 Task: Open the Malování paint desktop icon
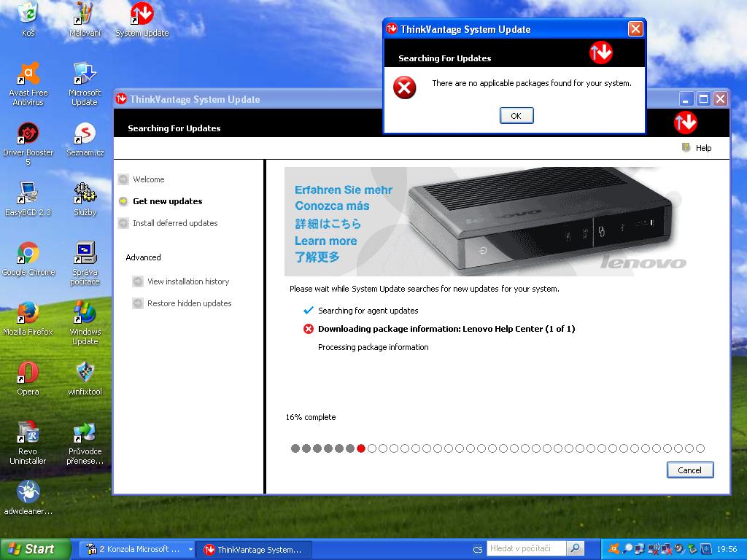(x=85, y=18)
